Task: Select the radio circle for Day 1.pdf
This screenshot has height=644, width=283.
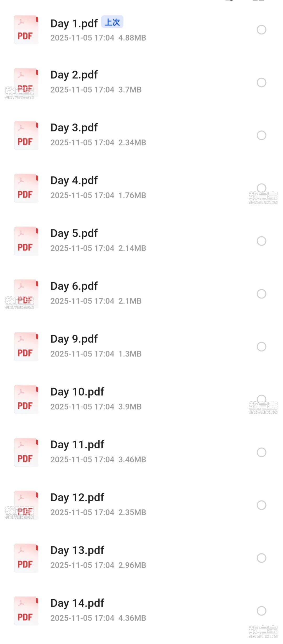Action: tap(261, 30)
